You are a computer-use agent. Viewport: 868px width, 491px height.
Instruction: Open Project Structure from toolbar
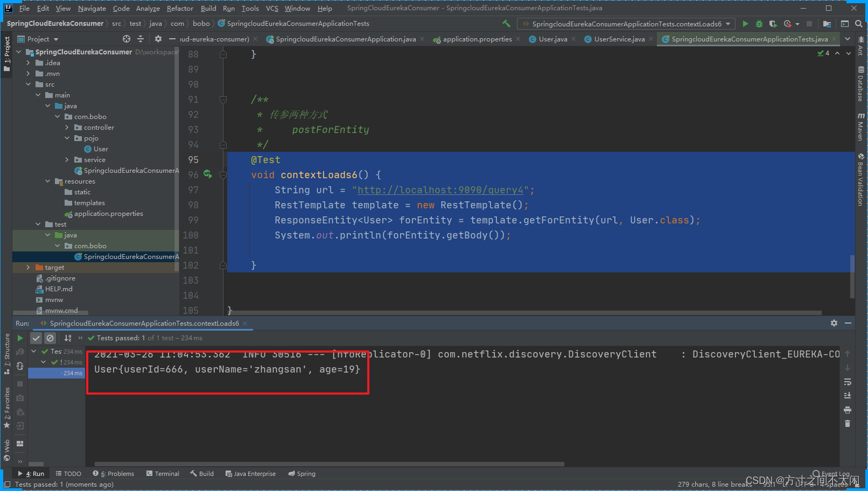[827, 24]
